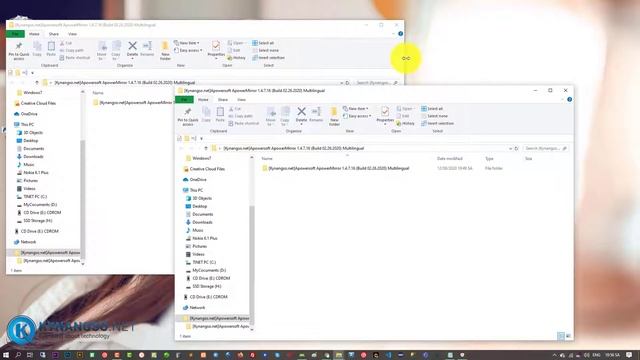Click Select none in front window ribbon
The width and height of the screenshot is (640, 360).
[x=434, y=116]
